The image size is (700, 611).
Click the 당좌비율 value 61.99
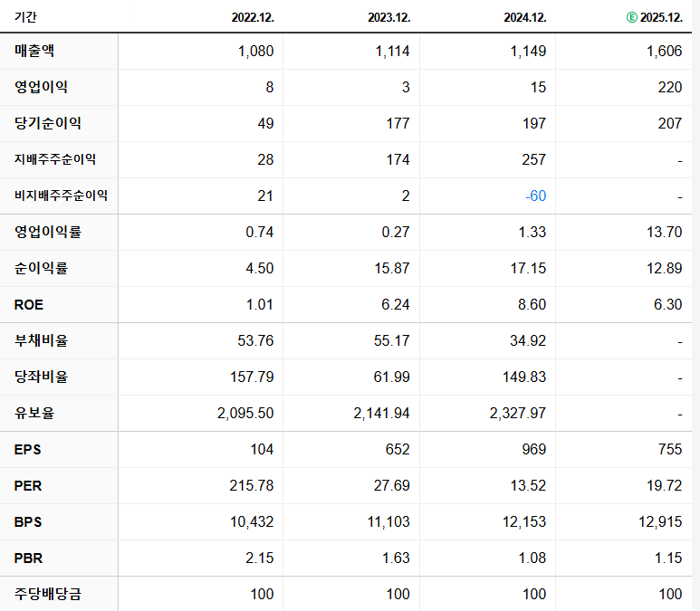pyautogui.click(x=391, y=377)
